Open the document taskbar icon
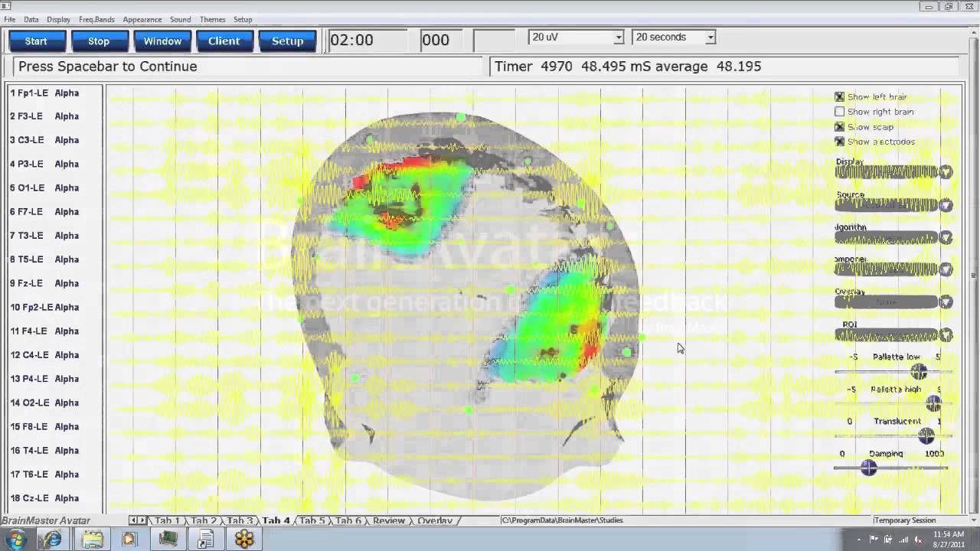Viewport: 980px width, 551px height. click(205, 540)
